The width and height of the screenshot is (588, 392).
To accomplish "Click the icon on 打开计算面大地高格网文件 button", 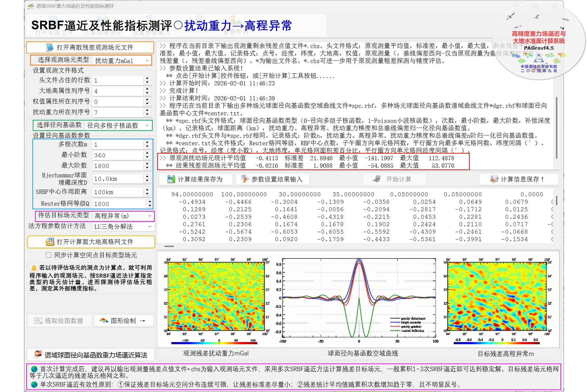I will (x=50, y=242).
